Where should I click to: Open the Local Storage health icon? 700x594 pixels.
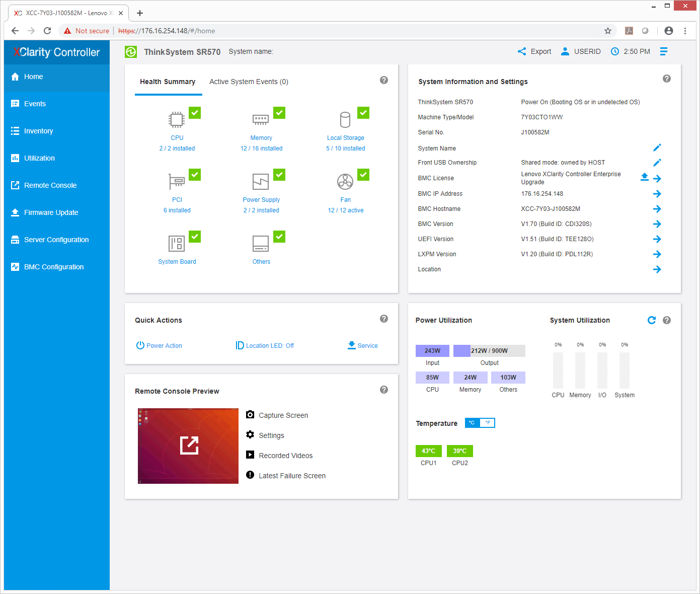(x=345, y=120)
